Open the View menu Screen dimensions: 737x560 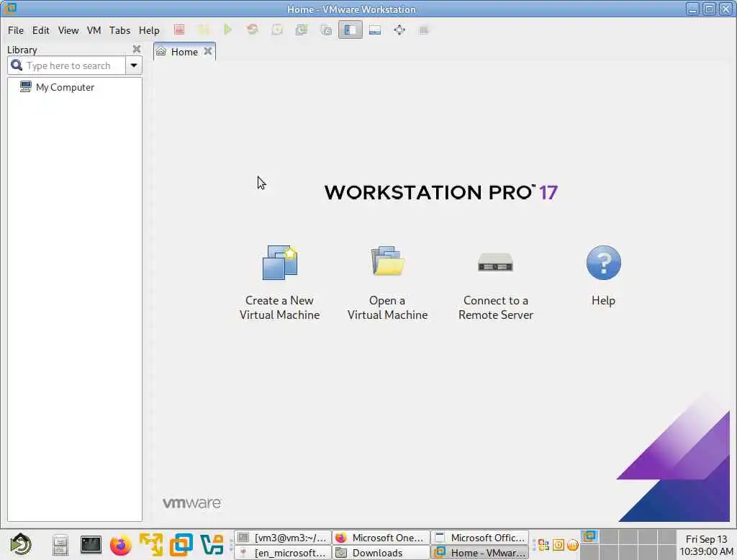click(x=68, y=30)
